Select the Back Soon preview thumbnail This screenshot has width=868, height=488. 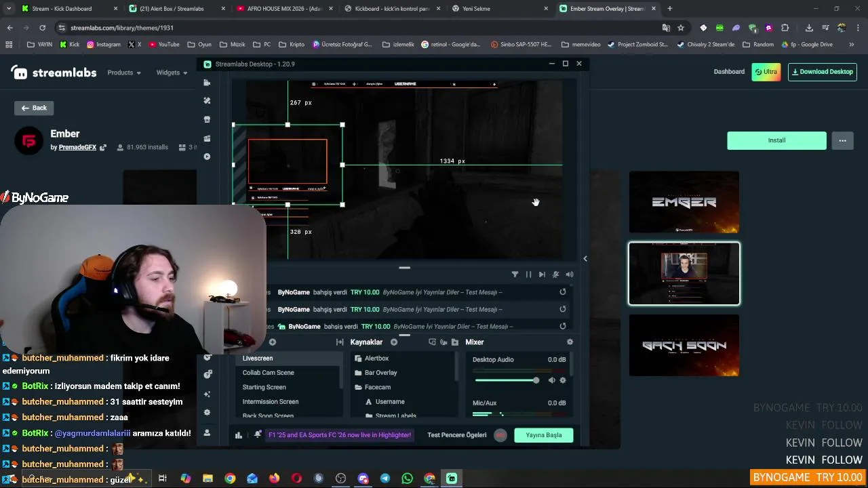(x=684, y=345)
